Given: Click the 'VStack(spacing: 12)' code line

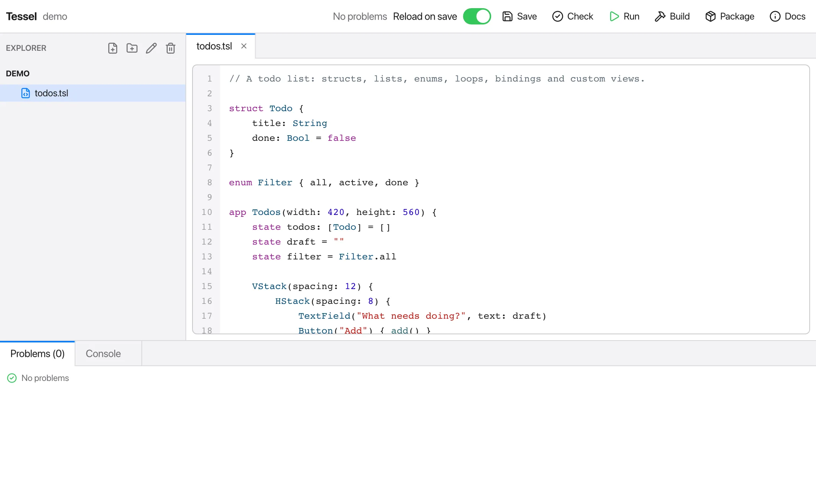Looking at the screenshot, I should 313,286.
